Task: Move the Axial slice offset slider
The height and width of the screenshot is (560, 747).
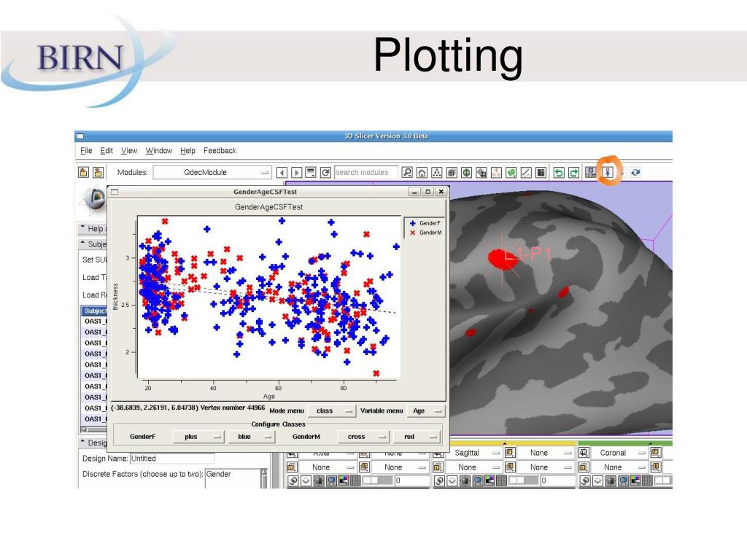Action: tap(378, 481)
